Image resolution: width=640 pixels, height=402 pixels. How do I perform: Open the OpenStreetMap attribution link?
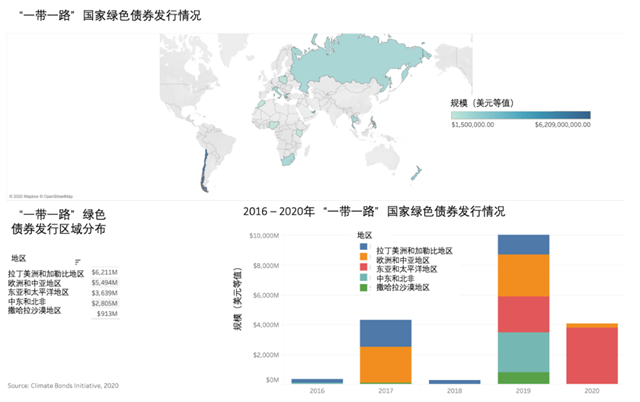(x=56, y=196)
